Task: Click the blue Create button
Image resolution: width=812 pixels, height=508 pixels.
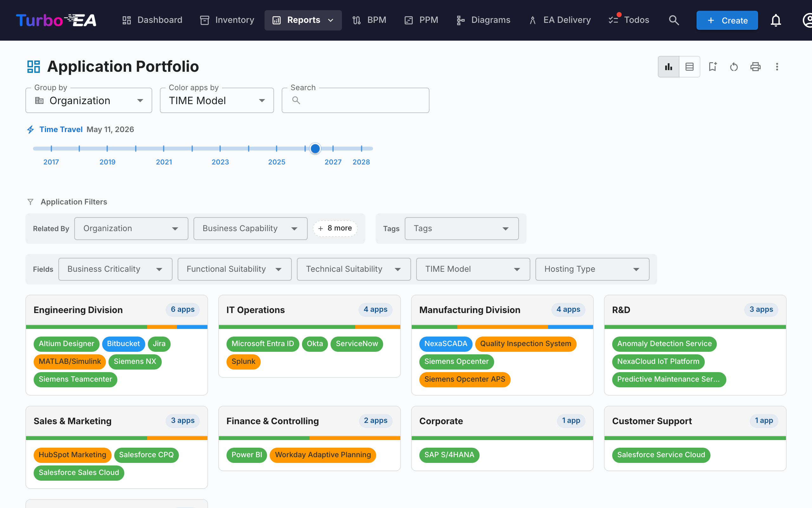Action: [727, 20]
